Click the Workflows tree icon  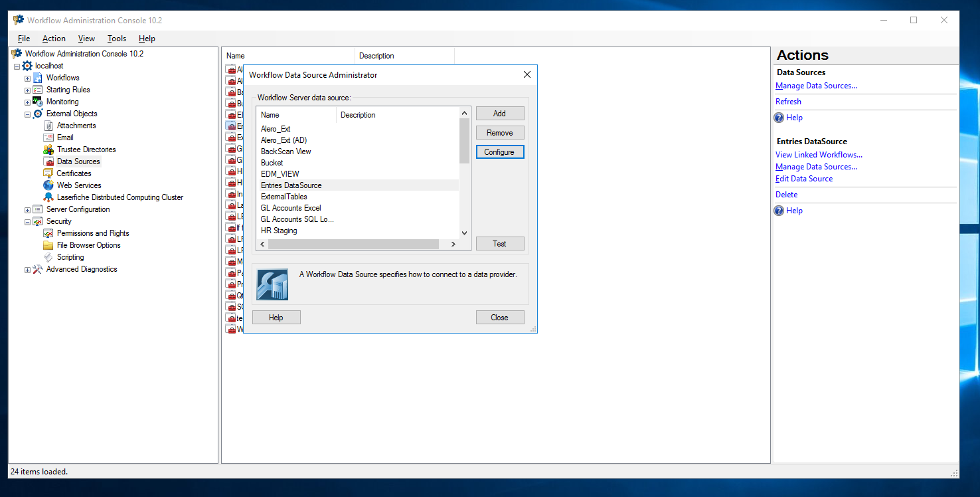(x=38, y=78)
